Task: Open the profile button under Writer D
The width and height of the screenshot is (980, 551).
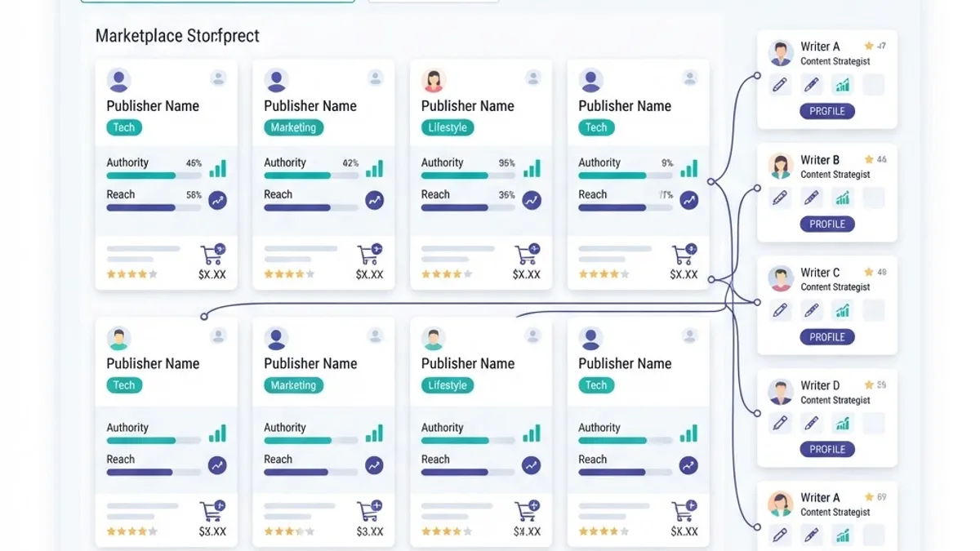Action: point(827,449)
